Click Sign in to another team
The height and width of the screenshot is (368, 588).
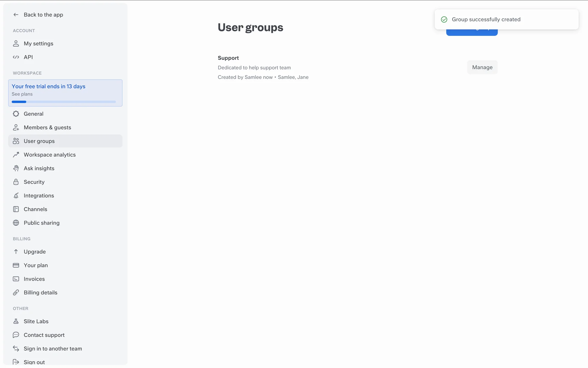pyautogui.click(x=53, y=349)
